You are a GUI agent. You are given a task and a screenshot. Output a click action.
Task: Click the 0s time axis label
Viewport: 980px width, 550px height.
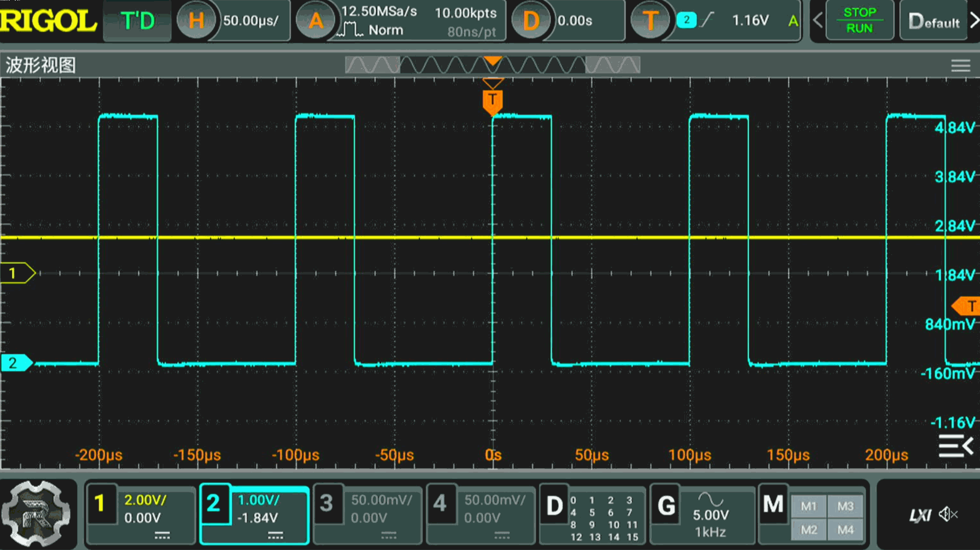tap(493, 455)
